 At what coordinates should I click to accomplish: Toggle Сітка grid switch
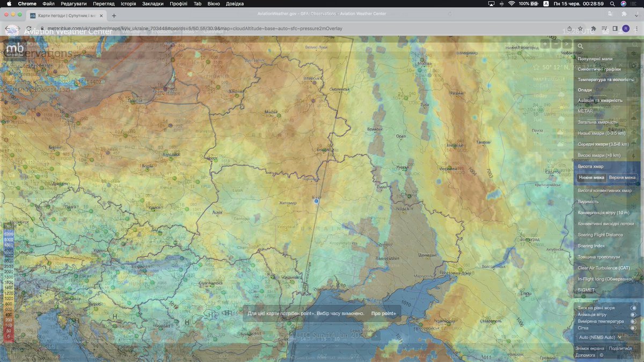tap(634, 328)
